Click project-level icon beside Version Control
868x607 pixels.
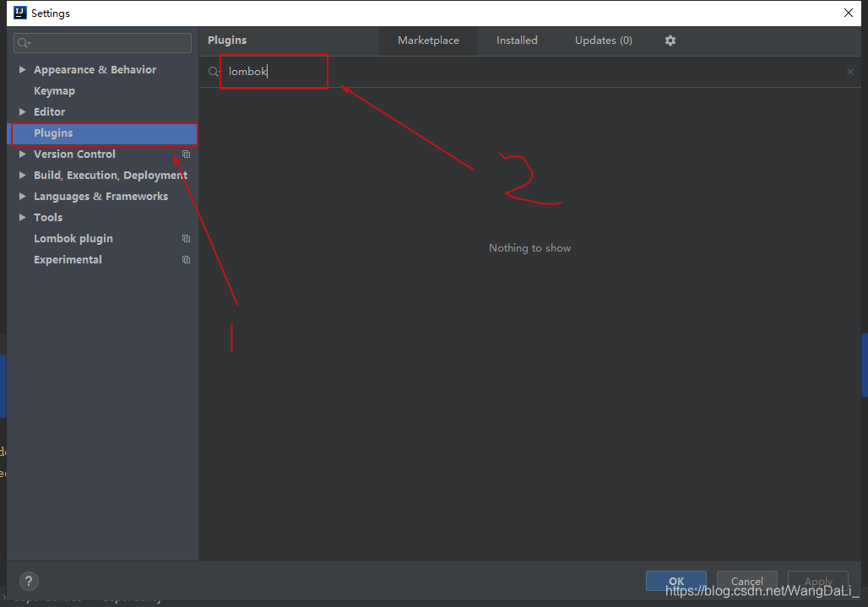pos(186,154)
